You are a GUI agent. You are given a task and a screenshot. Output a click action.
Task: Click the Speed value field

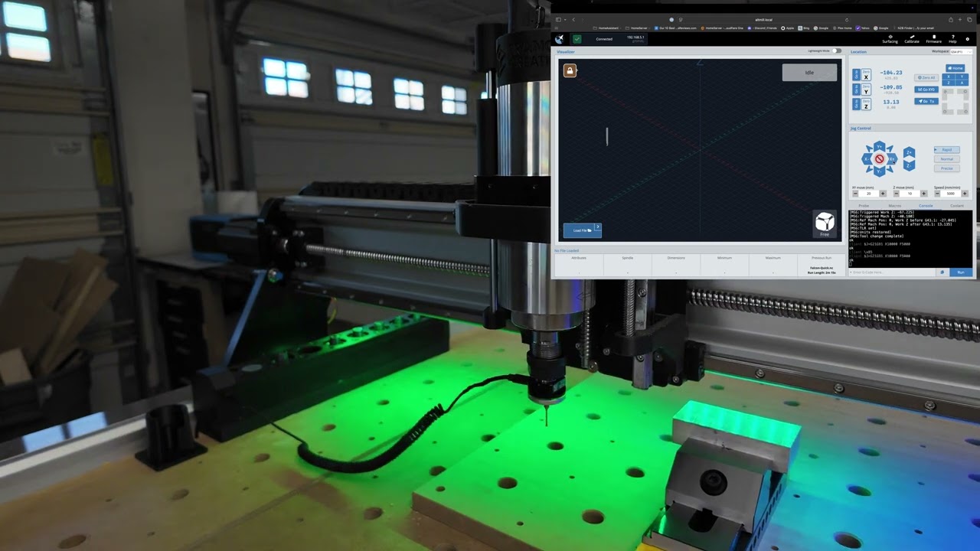click(x=951, y=193)
